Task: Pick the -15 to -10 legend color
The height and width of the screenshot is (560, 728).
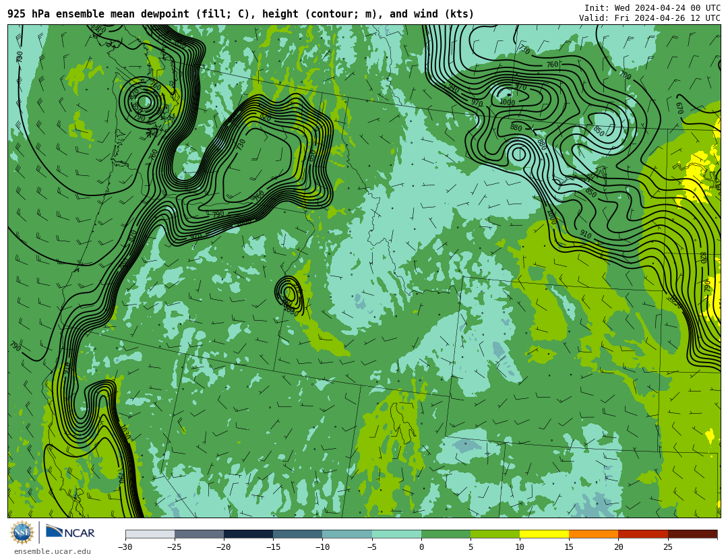Action: pos(298,534)
